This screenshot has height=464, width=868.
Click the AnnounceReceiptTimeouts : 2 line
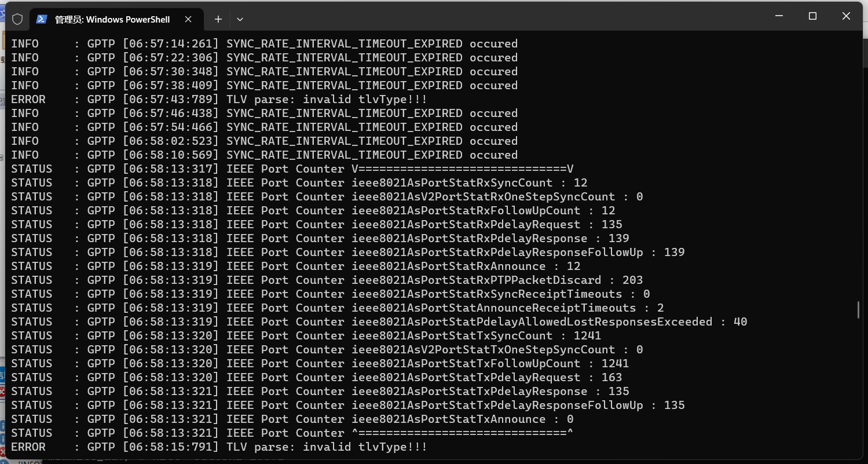(x=338, y=308)
